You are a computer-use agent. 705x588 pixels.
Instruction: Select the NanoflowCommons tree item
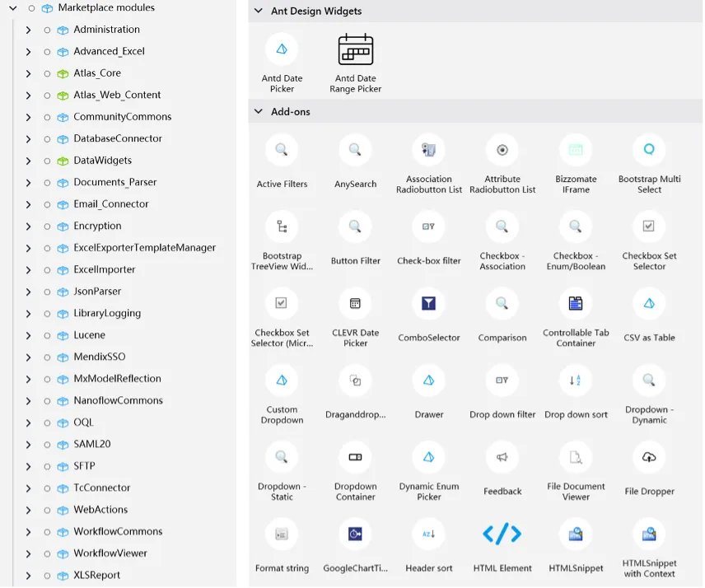click(x=119, y=400)
